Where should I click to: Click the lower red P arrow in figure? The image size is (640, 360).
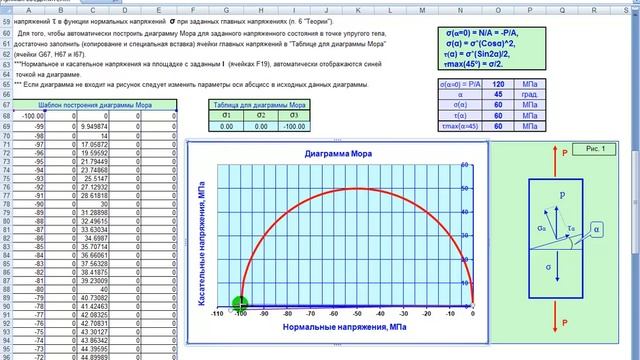(555, 316)
